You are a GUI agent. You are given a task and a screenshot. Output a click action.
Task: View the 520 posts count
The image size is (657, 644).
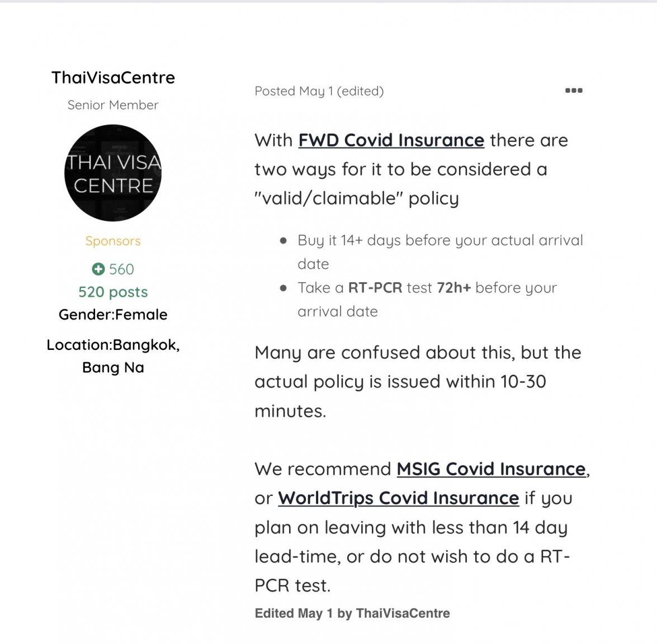pyautogui.click(x=113, y=292)
